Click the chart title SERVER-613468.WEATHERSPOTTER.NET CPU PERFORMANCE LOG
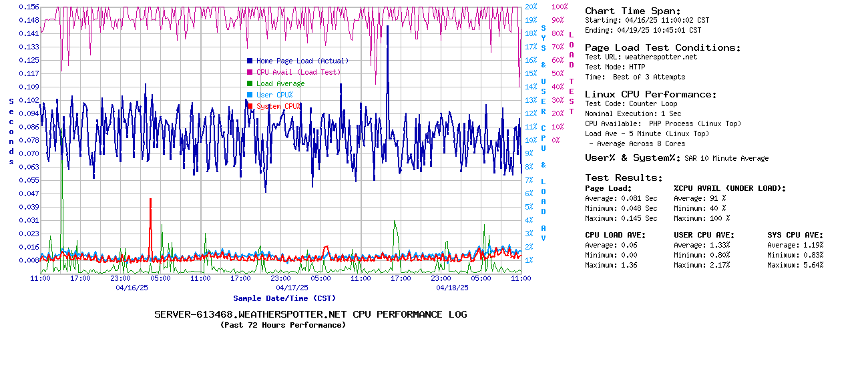 pos(310,314)
